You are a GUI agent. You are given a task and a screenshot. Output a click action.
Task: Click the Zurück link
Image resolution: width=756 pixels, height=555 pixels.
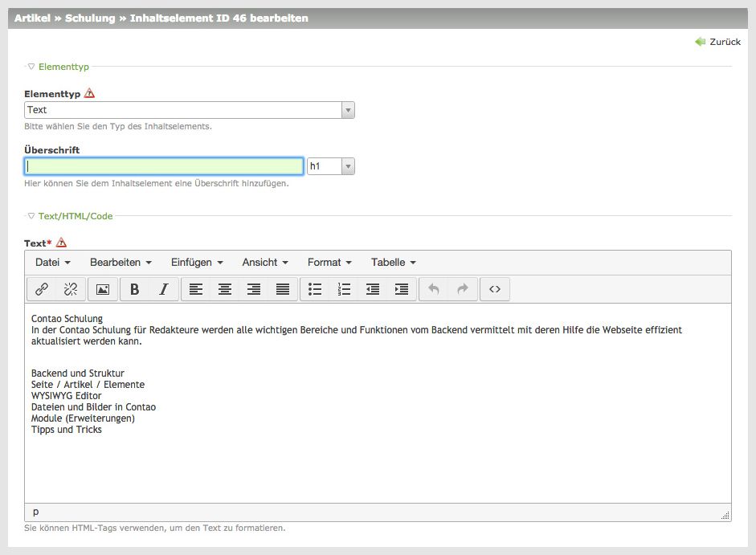(x=718, y=42)
